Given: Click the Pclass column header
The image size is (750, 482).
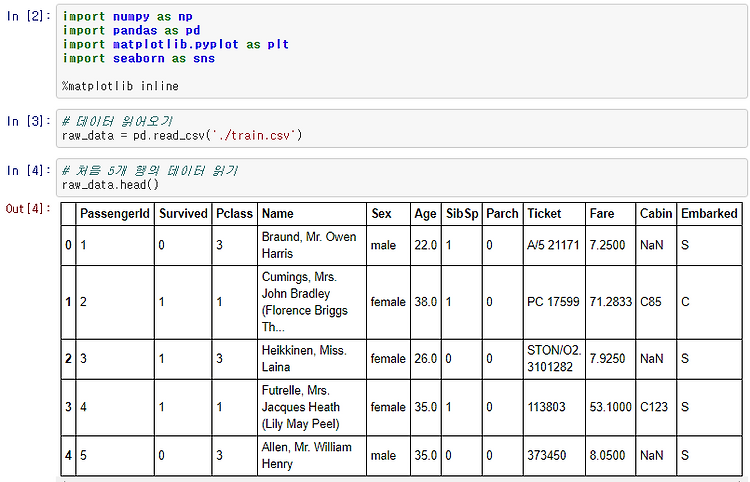Looking at the screenshot, I should tap(234, 213).
